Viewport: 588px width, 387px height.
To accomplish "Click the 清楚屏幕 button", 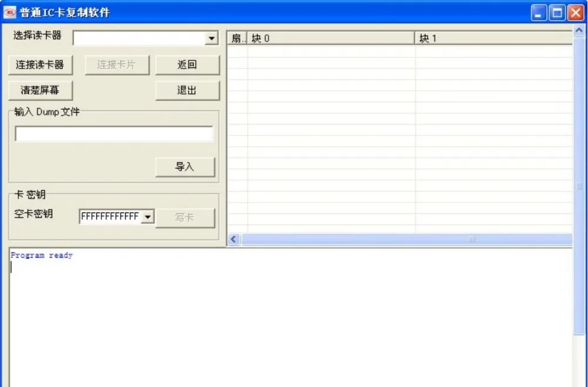I will tap(40, 90).
